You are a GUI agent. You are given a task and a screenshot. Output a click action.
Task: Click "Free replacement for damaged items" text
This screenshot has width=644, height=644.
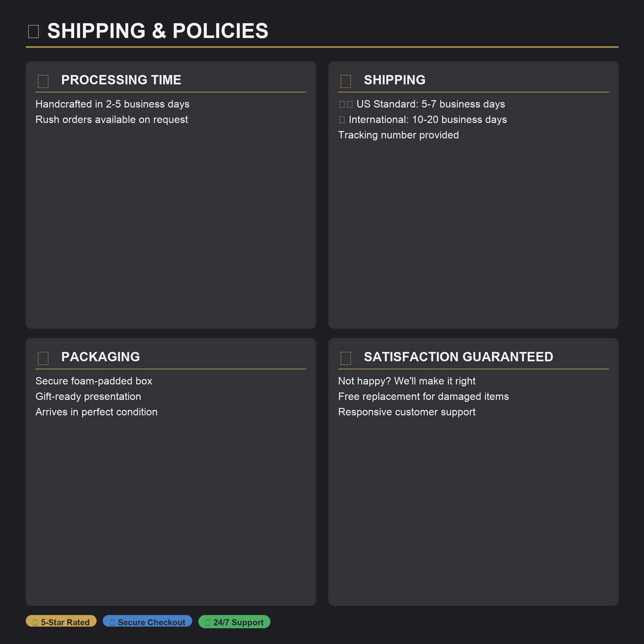pyautogui.click(x=423, y=397)
